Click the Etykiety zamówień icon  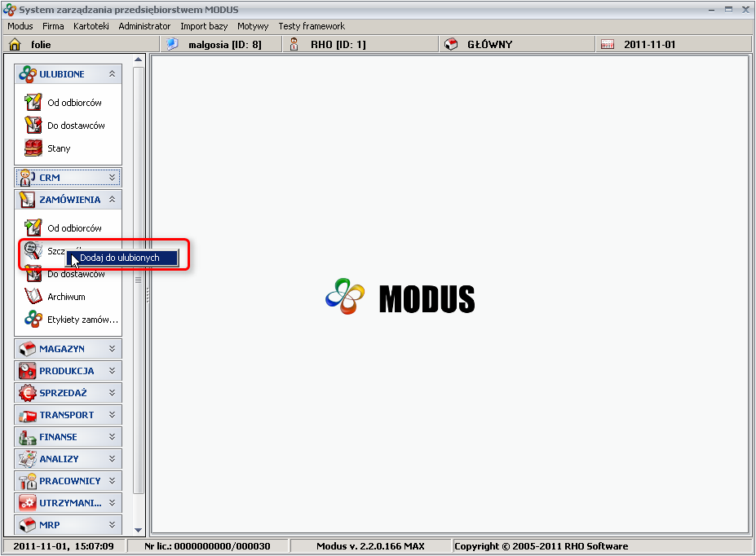pos(33,319)
